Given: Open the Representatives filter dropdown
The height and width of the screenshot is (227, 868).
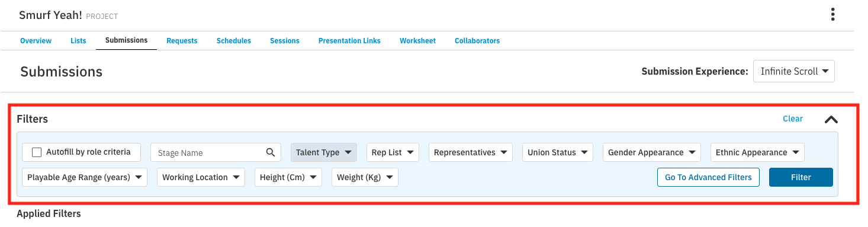Looking at the screenshot, I should (471, 152).
